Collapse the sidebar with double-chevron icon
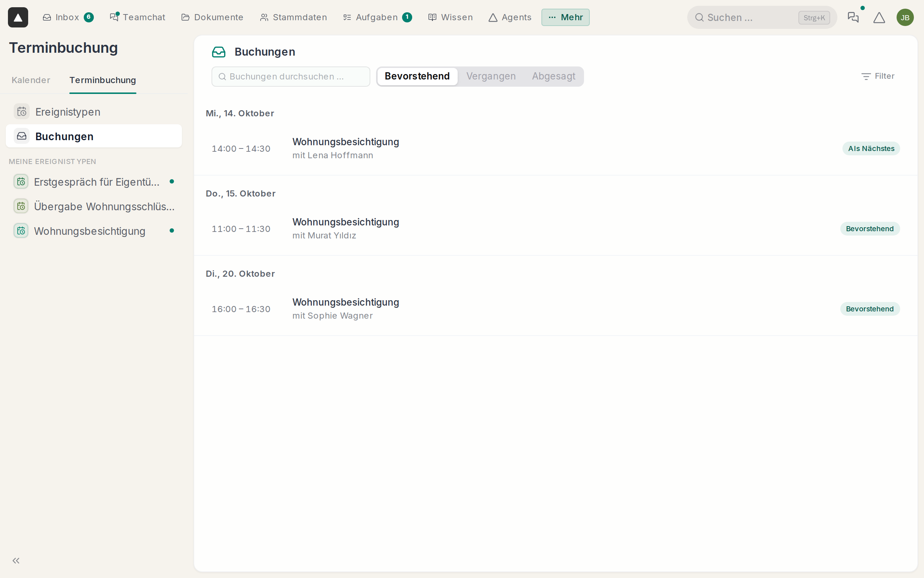This screenshot has width=924, height=578. pyautogui.click(x=16, y=560)
